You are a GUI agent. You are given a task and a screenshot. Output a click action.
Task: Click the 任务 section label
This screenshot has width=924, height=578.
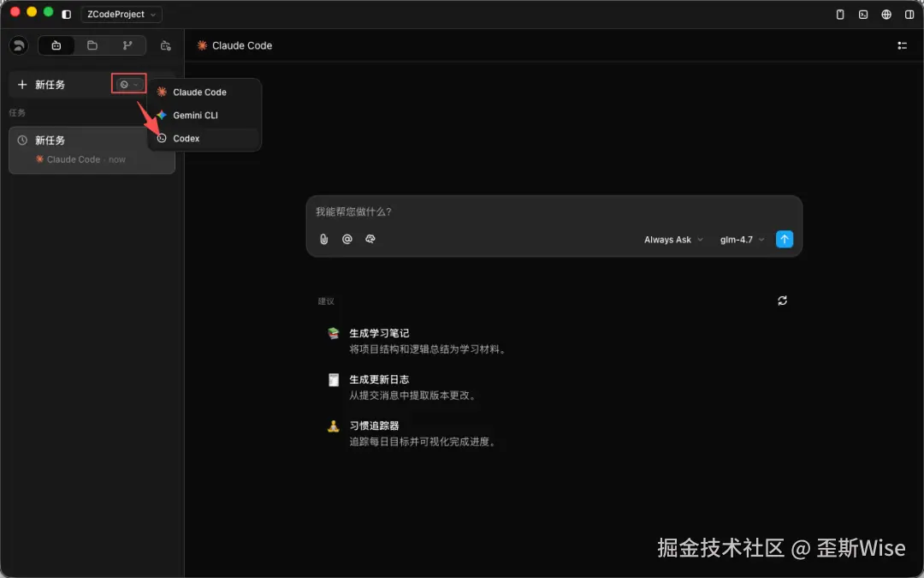(x=17, y=113)
